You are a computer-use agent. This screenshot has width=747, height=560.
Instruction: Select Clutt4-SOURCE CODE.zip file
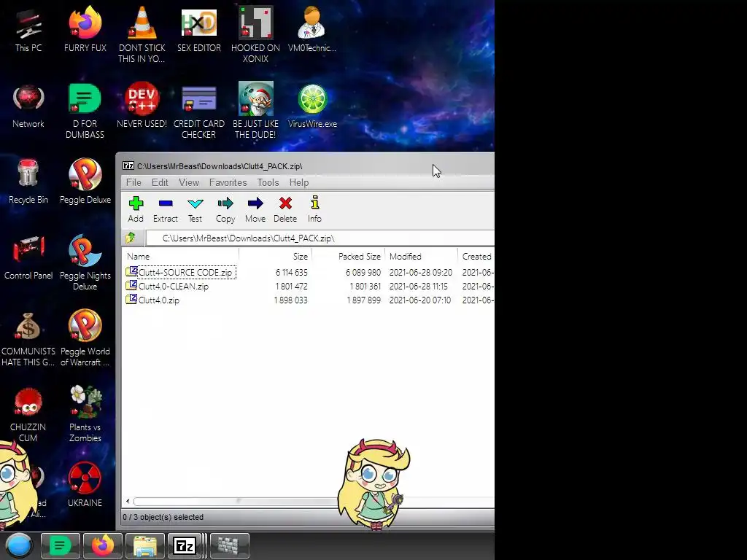[180, 273]
